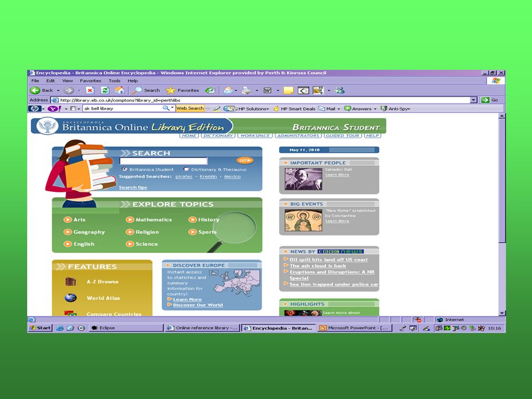Open the Search tips link
The width and height of the screenshot is (532, 399).
point(133,187)
